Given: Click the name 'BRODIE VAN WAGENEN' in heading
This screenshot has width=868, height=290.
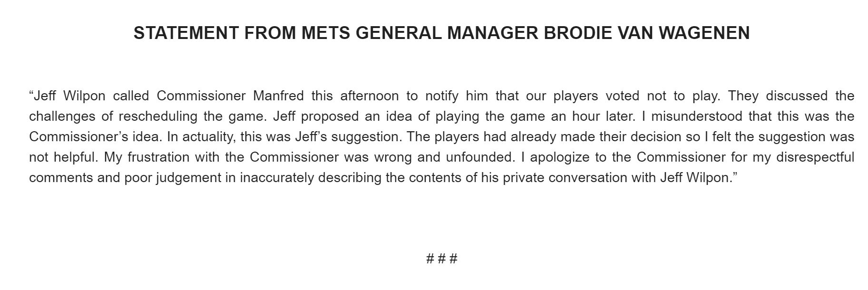Looking at the screenshot, I should 646,33.
